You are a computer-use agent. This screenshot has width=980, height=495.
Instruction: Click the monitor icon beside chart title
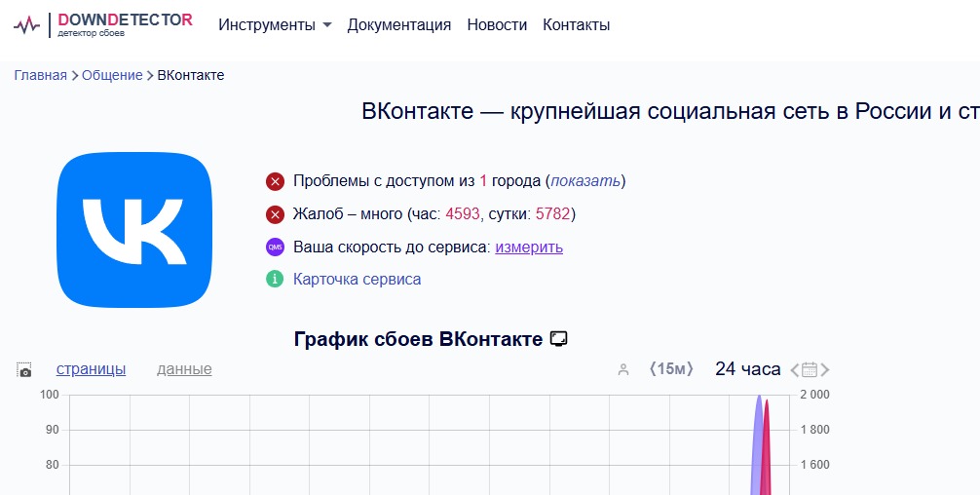point(558,339)
